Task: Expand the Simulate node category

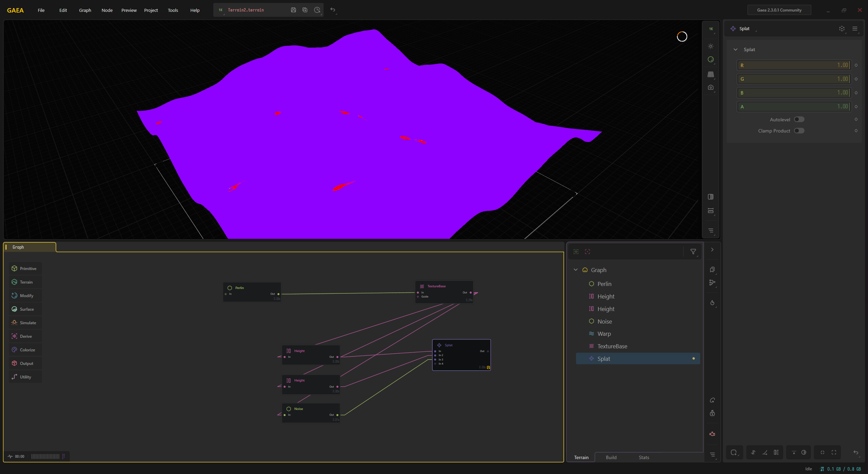Action: pyautogui.click(x=25, y=323)
